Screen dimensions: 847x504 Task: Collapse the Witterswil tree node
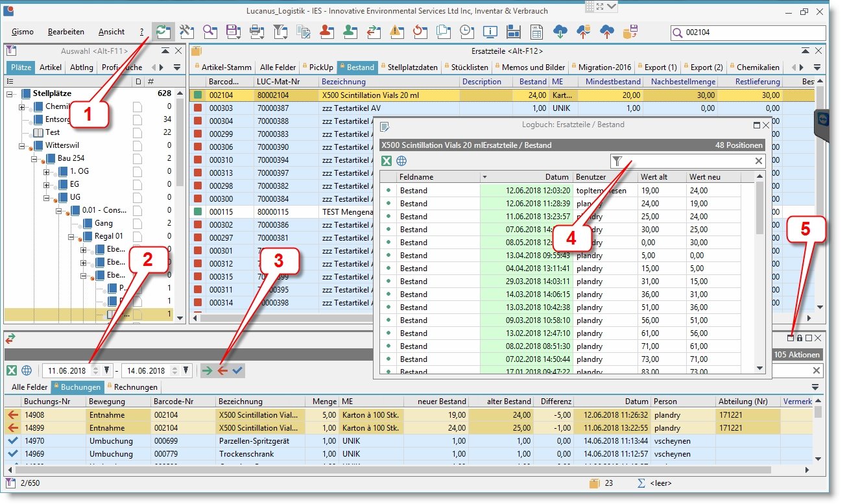[x=21, y=145]
